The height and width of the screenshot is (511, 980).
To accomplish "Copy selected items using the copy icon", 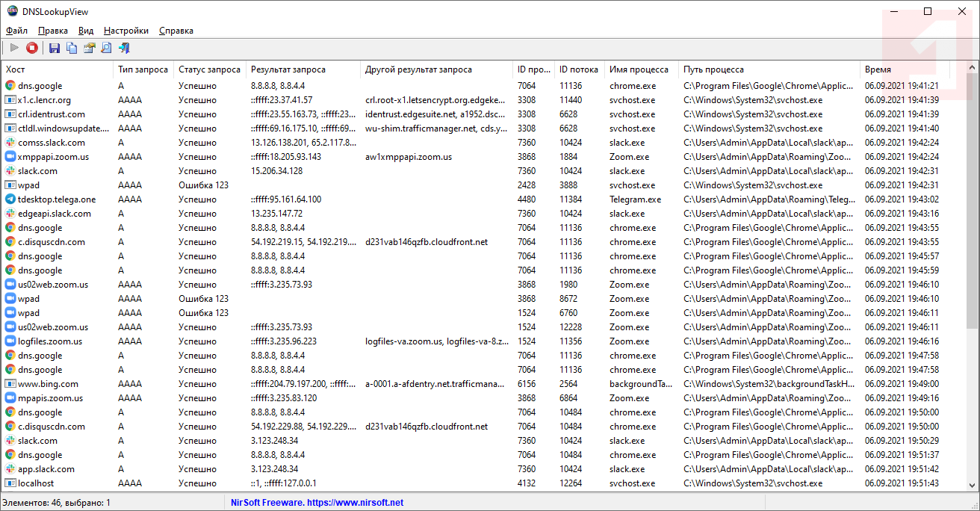I will pos(72,48).
